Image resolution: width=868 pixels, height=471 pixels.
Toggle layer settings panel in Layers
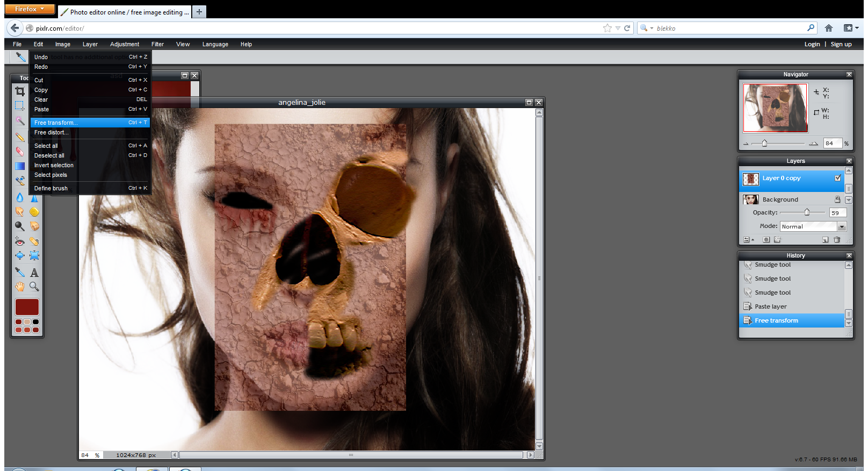(x=748, y=240)
